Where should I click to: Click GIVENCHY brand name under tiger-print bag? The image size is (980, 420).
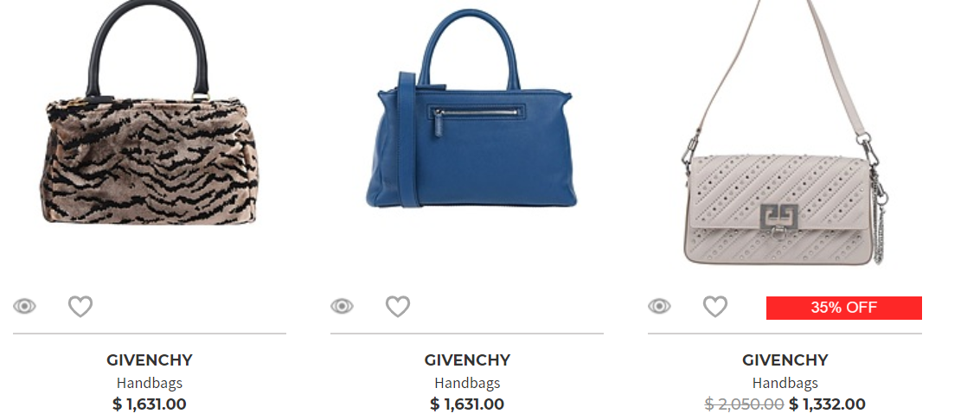pyautogui.click(x=150, y=360)
